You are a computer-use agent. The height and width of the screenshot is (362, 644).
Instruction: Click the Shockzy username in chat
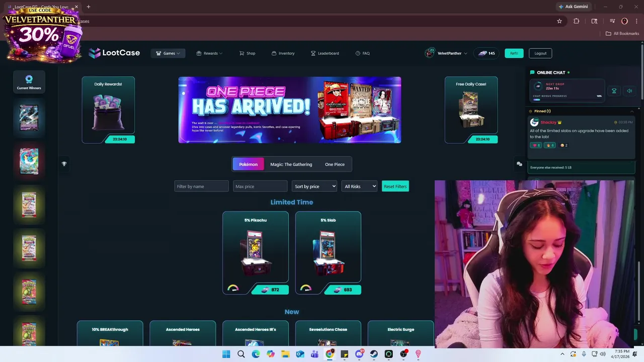(x=548, y=122)
